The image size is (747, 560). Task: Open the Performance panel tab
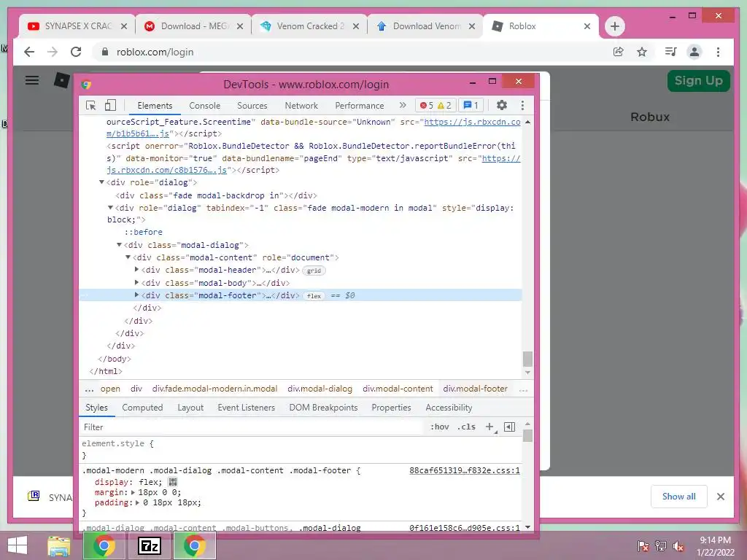(x=359, y=106)
